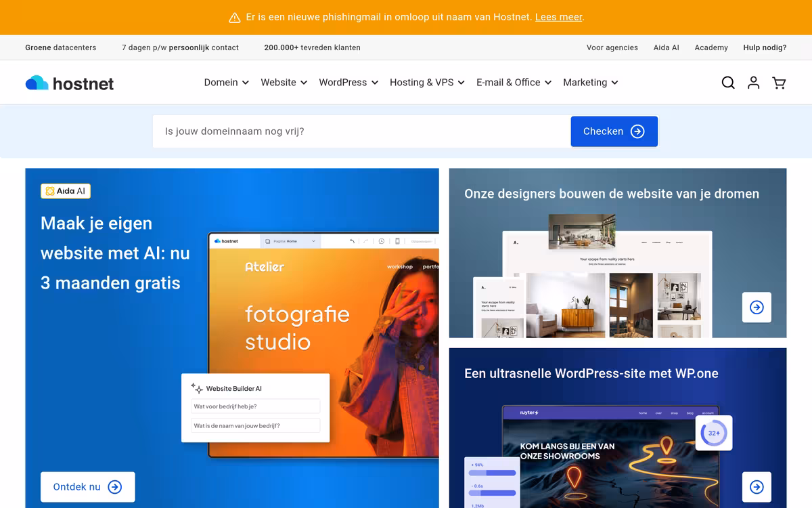
Task: Open the Aida AI top bar link
Action: pyautogui.click(x=667, y=47)
